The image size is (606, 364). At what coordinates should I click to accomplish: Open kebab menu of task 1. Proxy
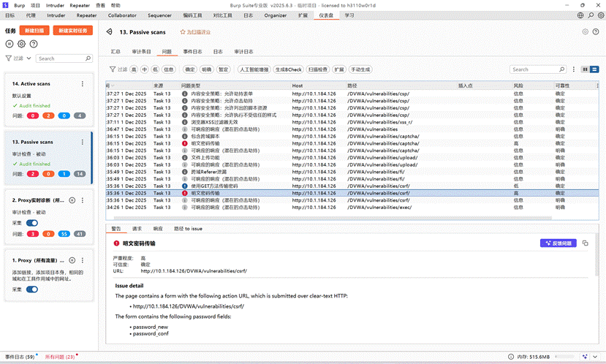click(83, 260)
